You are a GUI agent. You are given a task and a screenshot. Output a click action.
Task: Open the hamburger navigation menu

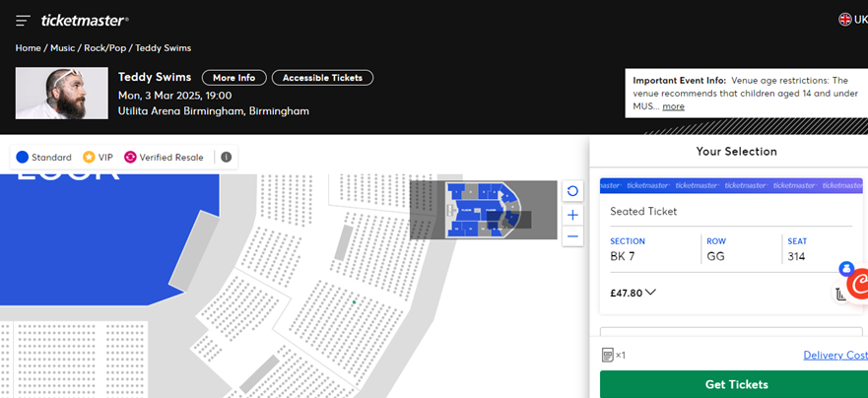[23, 21]
